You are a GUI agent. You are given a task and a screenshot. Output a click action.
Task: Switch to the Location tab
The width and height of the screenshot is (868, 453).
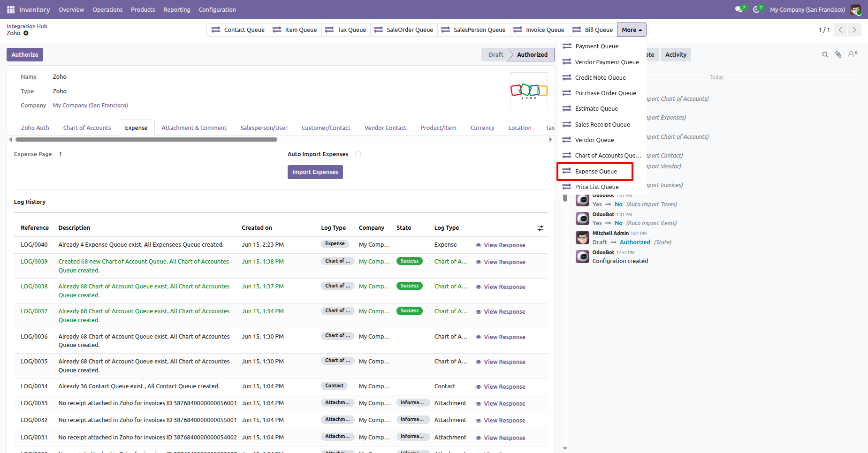click(520, 128)
